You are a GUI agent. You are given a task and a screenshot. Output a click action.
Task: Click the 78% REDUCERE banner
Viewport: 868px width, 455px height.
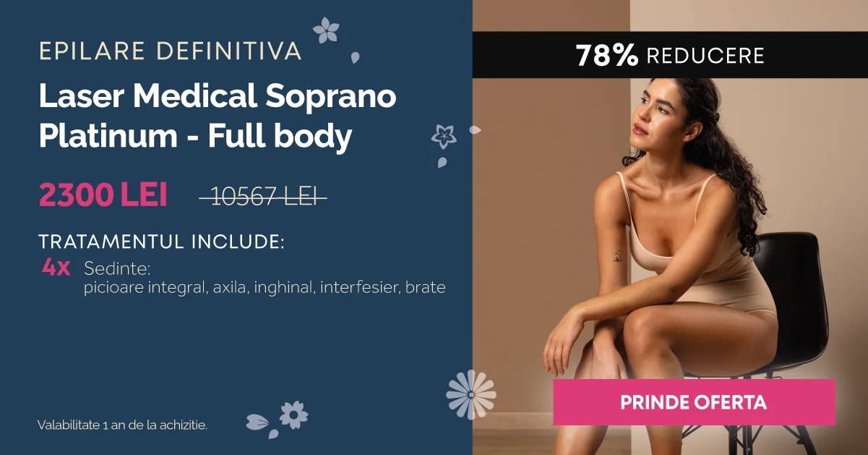coord(670,55)
